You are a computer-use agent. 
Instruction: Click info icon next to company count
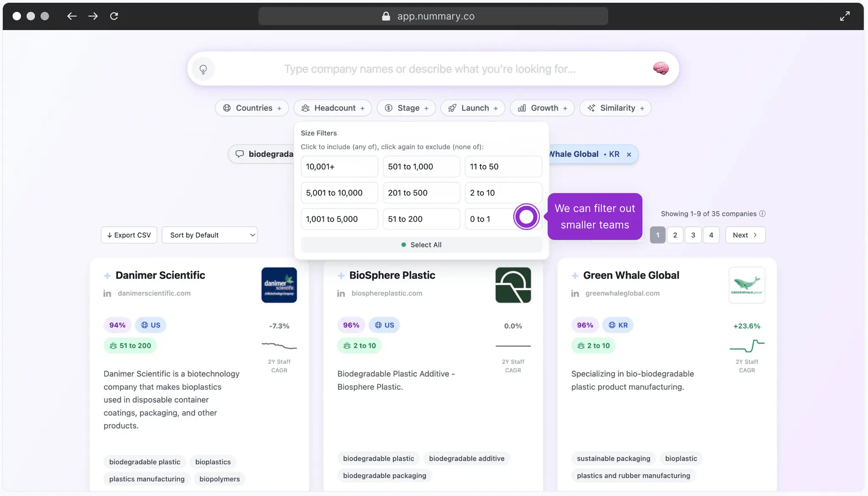[762, 214]
